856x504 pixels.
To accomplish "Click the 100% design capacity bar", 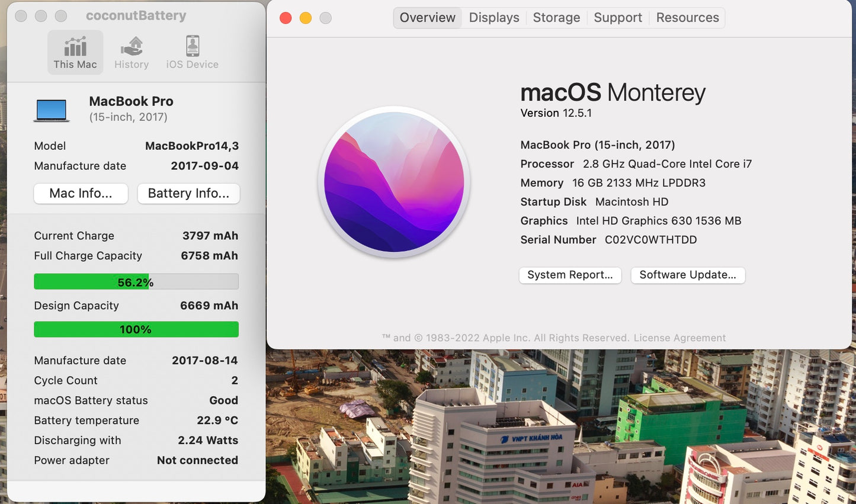I will [x=136, y=329].
